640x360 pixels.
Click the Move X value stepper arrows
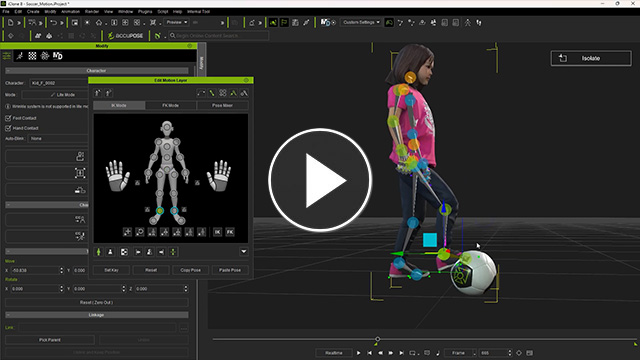(x=62, y=270)
